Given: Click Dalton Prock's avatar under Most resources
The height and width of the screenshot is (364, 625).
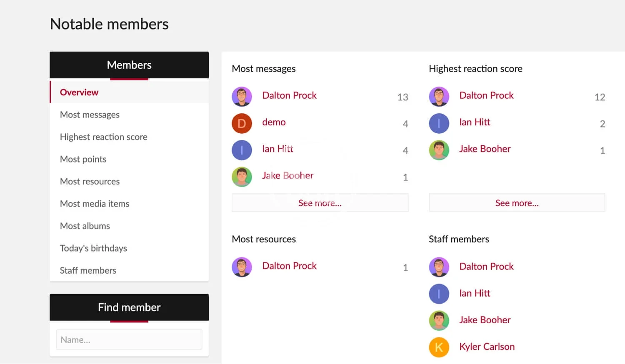Looking at the screenshot, I should tap(242, 267).
